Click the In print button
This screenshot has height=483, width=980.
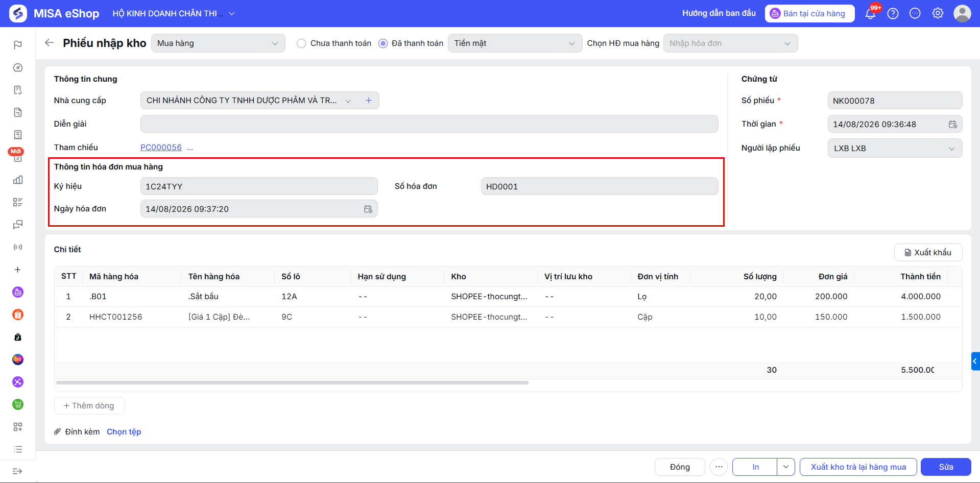pyautogui.click(x=755, y=467)
